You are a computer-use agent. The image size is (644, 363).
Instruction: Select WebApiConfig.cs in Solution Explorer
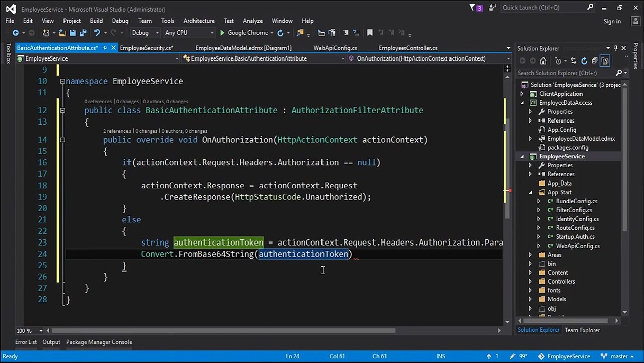coord(577,246)
